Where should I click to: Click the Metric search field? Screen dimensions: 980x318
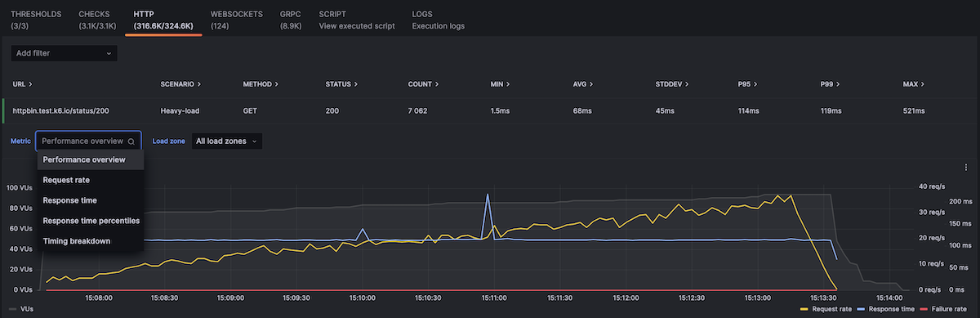pyautogui.click(x=88, y=141)
